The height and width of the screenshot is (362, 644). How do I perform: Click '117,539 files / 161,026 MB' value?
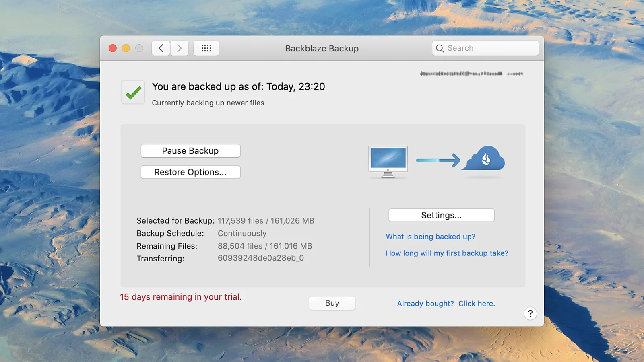(266, 221)
